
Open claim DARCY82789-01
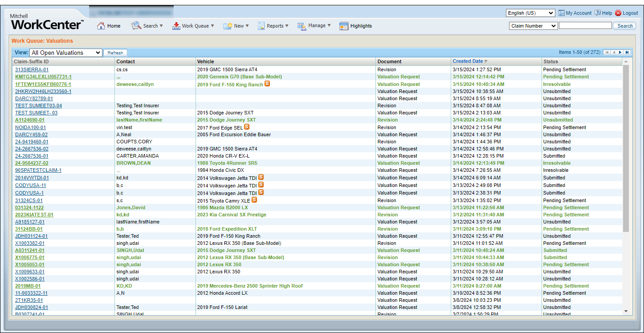tap(34, 98)
